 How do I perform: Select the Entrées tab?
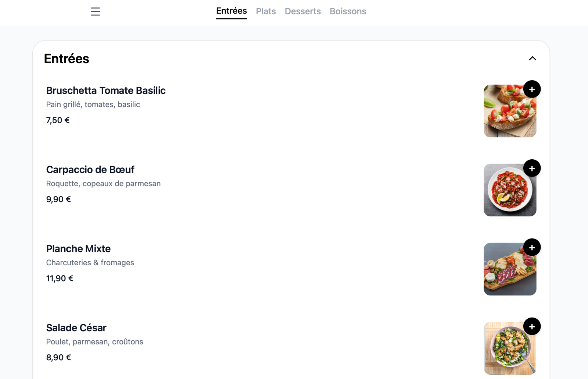[231, 11]
